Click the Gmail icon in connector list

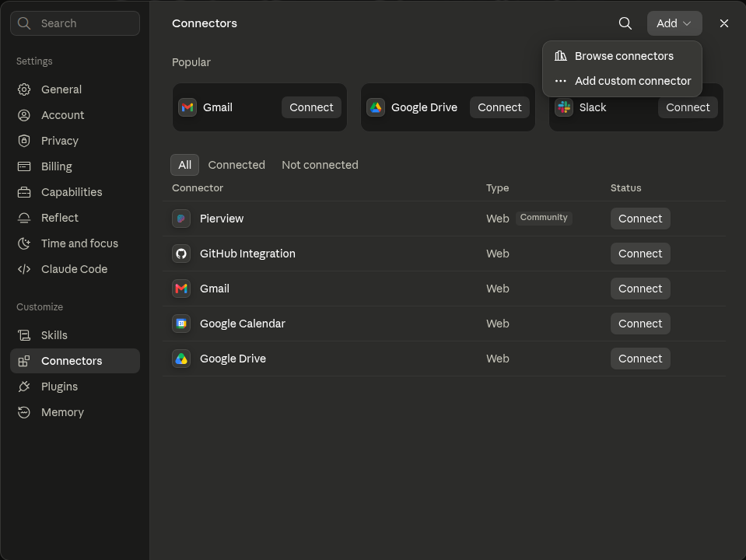181,289
